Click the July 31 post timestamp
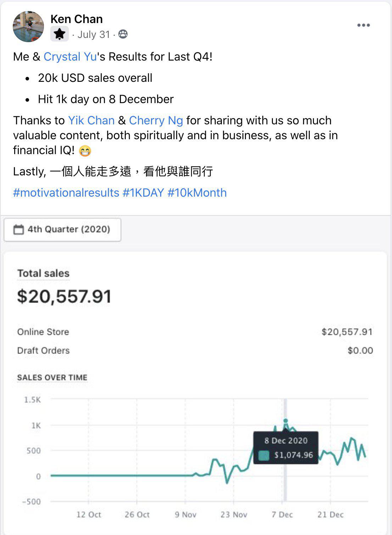This screenshot has width=392, height=535. [94, 34]
